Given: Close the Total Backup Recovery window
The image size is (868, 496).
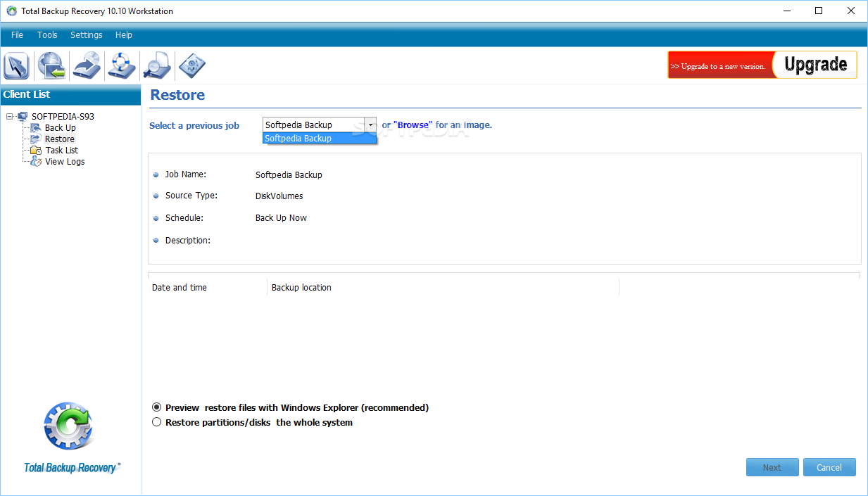Looking at the screenshot, I should pos(851,11).
